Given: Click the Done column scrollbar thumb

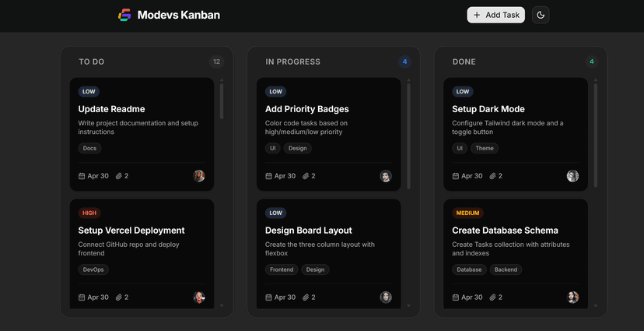Looking at the screenshot, I should pyautogui.click(x=596, y=136).
